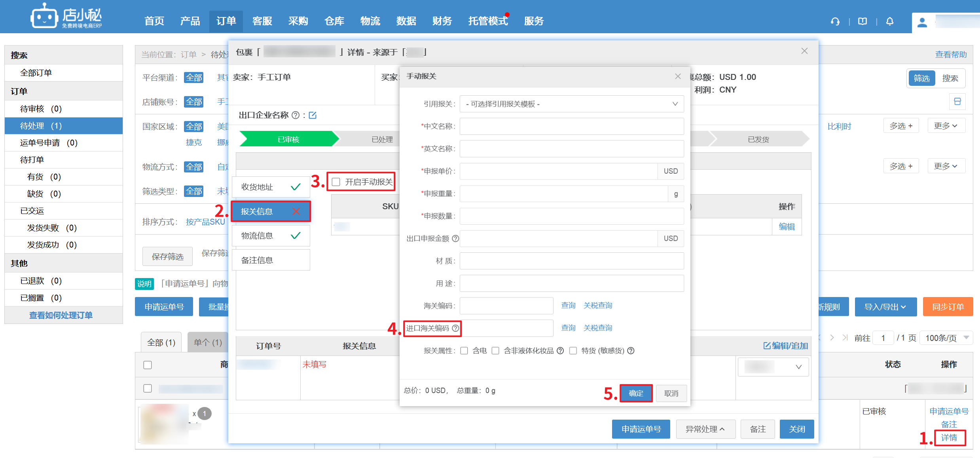Click the customer service headset icon
This screenshot has height=458, width=980.
pyautogui.click(x=835, y=21)
